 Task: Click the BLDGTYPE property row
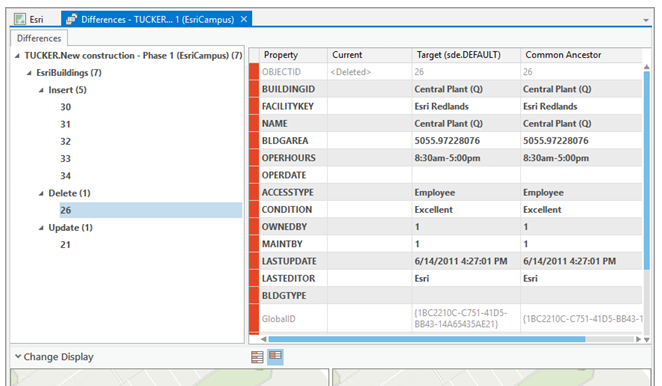(x=446, y=296)
